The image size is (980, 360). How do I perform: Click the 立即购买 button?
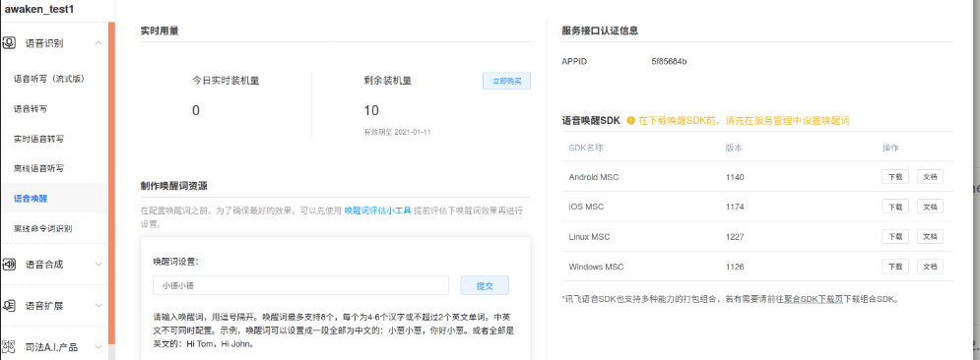pyautogui.click(x=507, y=81)
